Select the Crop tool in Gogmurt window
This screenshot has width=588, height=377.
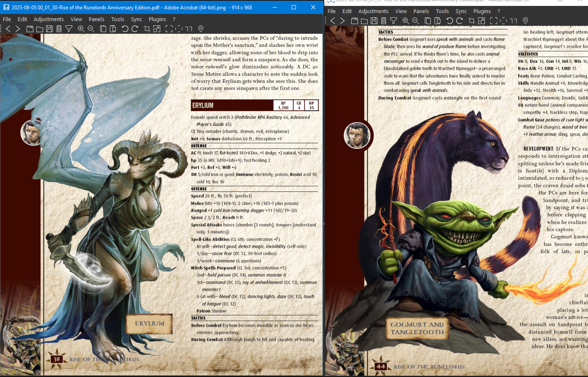tap(472, 21)
